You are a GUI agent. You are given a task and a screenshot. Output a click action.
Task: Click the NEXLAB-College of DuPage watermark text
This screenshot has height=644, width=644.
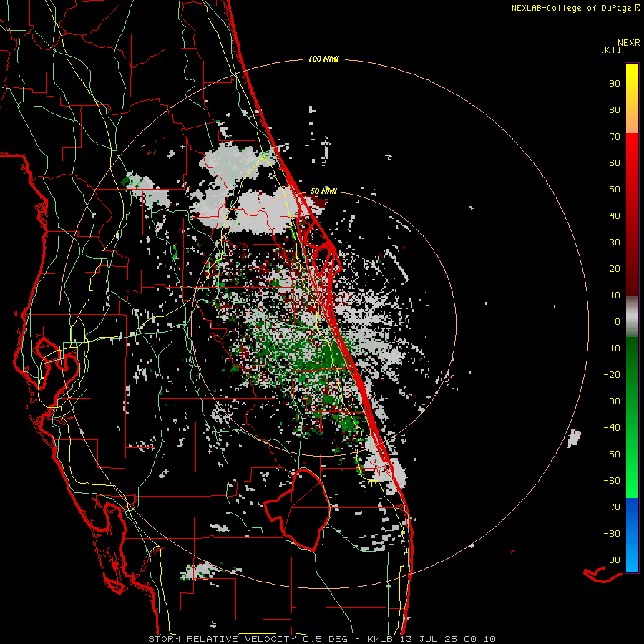click(x=575, y=8)
